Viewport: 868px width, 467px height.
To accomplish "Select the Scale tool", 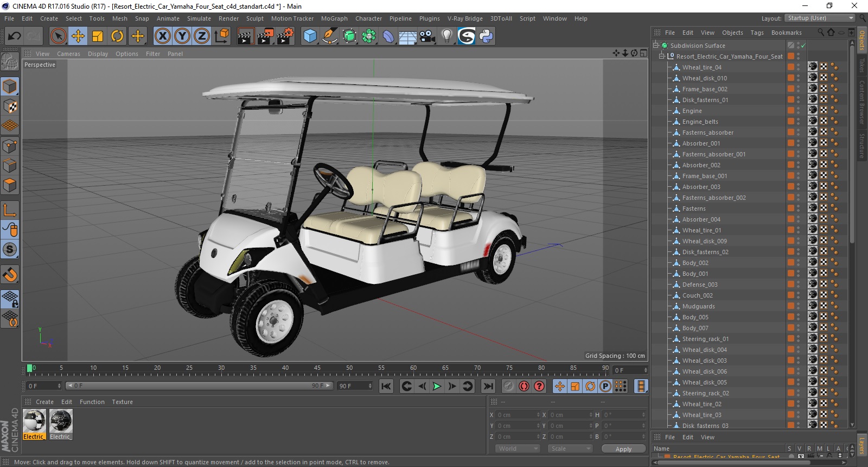I will [98, 36].
